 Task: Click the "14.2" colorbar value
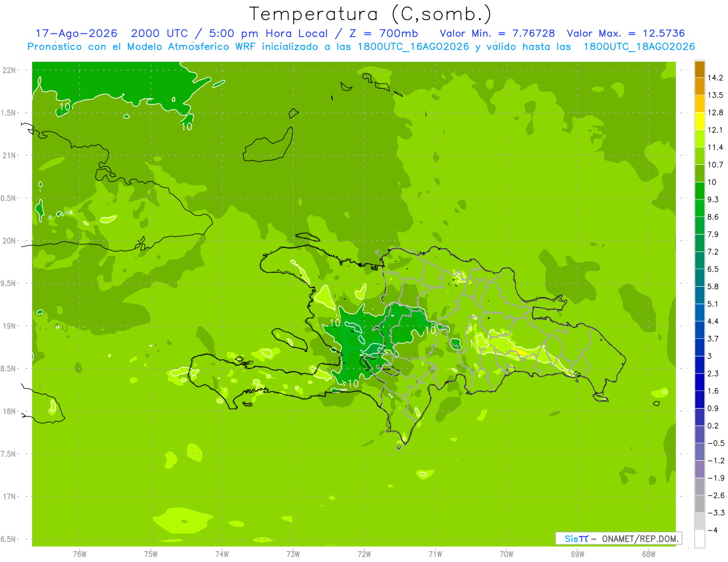click(715, 78)
